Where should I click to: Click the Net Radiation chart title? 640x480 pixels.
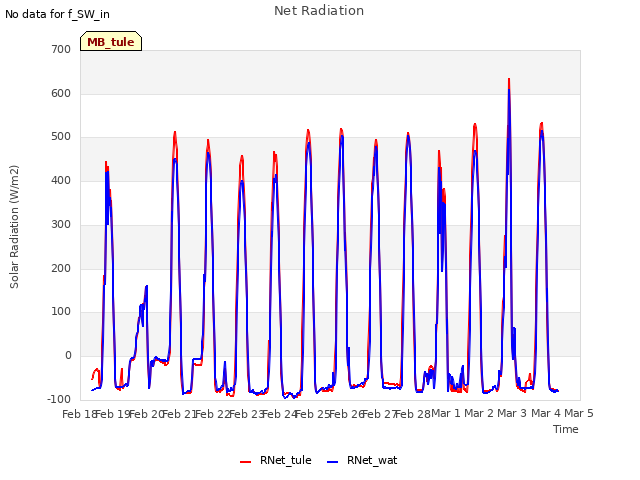pyautogui.click(x=319, y=11)
